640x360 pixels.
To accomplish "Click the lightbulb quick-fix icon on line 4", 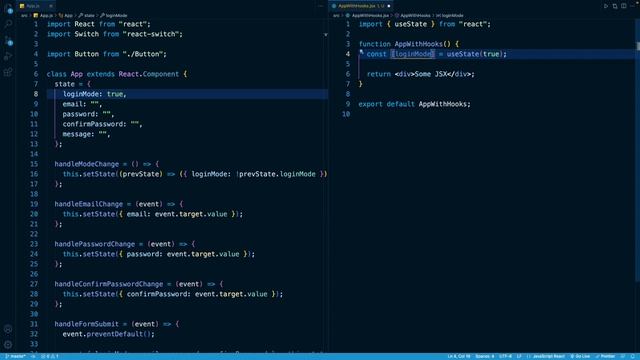I will 361,52.
